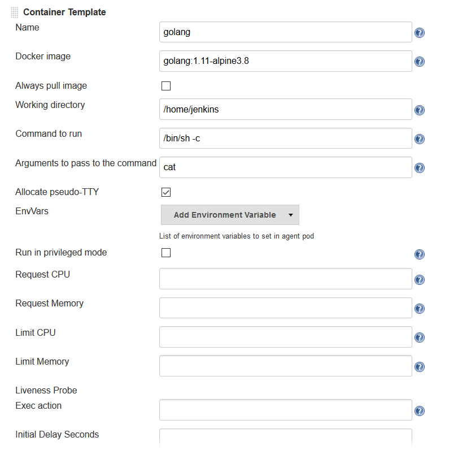Show help for Run in privileged mode

(x=420, y=254)
